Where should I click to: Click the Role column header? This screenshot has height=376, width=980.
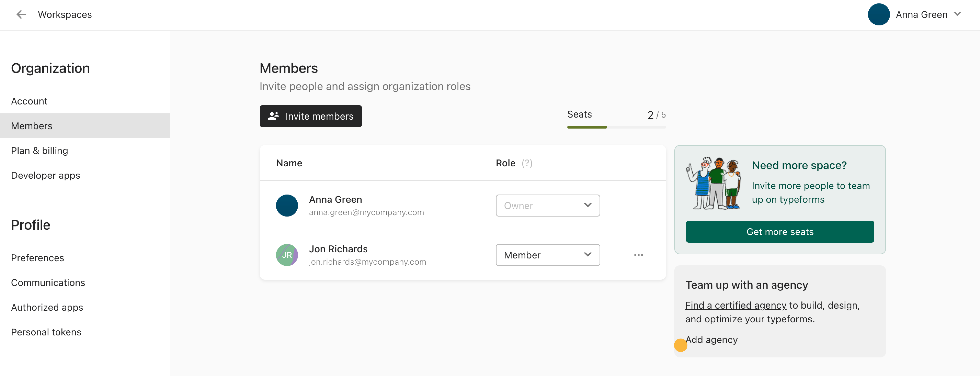pos(505,163)
